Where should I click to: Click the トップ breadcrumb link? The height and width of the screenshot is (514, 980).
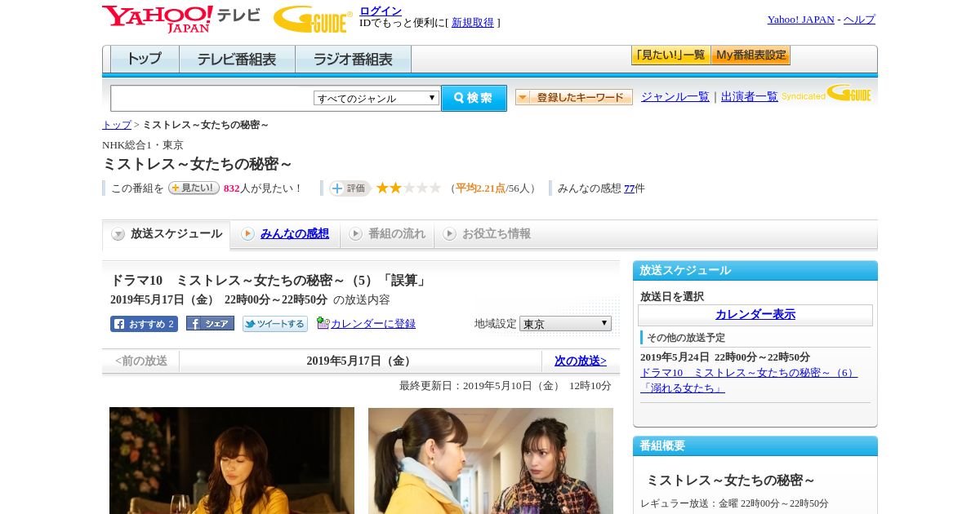(116, 125)
